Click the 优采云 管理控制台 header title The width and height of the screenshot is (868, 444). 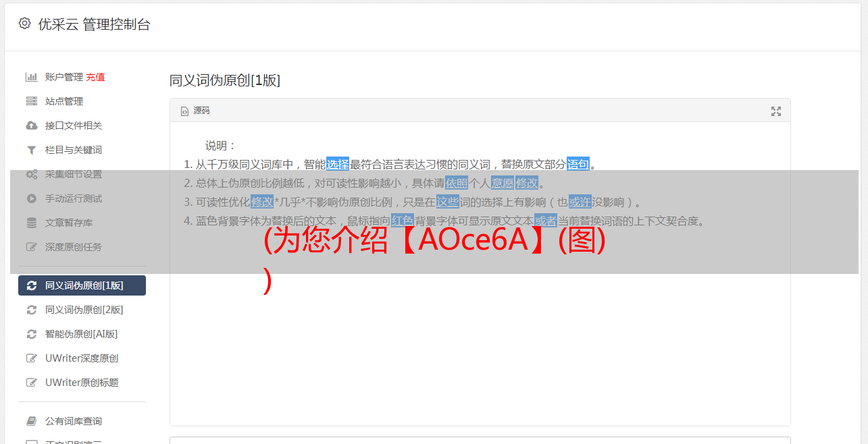[x=94, y=24]
